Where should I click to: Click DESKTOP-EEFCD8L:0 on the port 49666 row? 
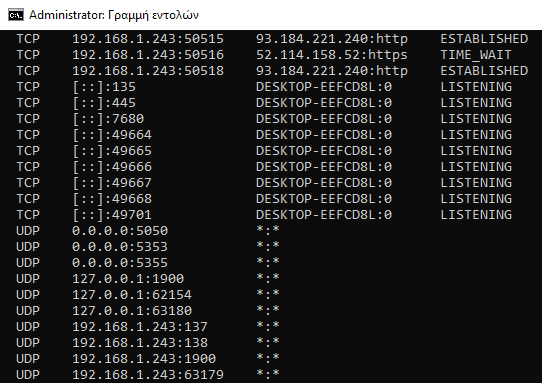324,167
